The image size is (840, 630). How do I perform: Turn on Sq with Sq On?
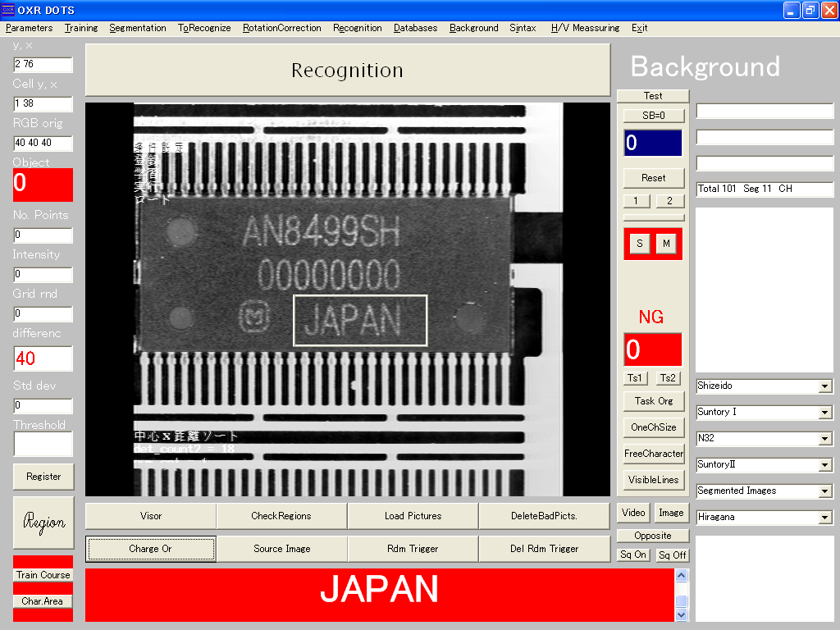tap(633, 555)
